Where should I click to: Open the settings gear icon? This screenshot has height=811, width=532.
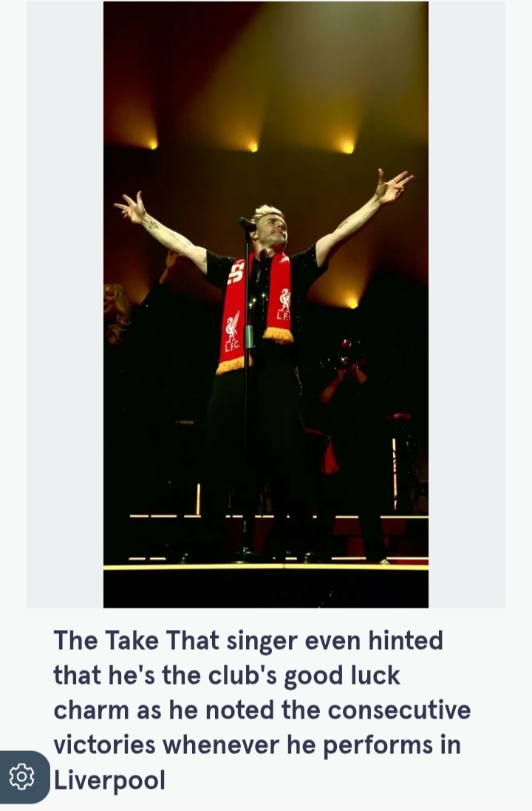pyautogui.click(x=21, y=776)
